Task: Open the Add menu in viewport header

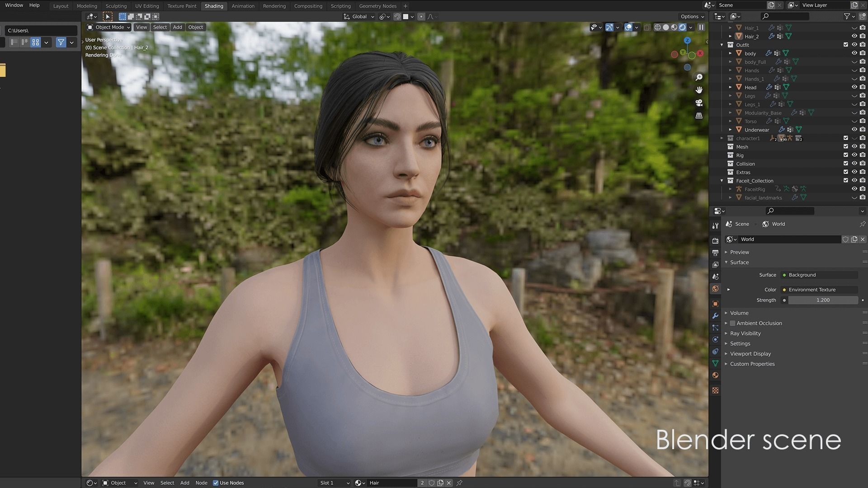Action: coord(177,27)
